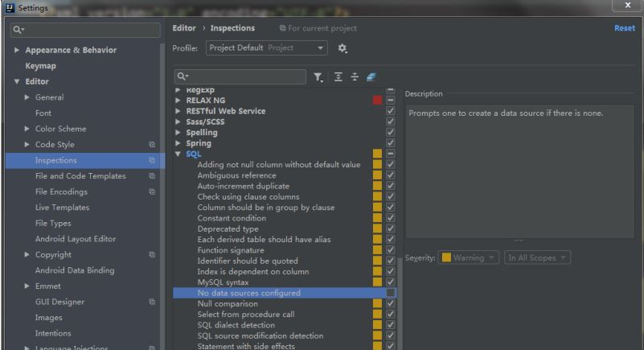This screenshot has width=644, height=350.
Task: Toggle the SQL group checkbox
Action: coord(390,154)
